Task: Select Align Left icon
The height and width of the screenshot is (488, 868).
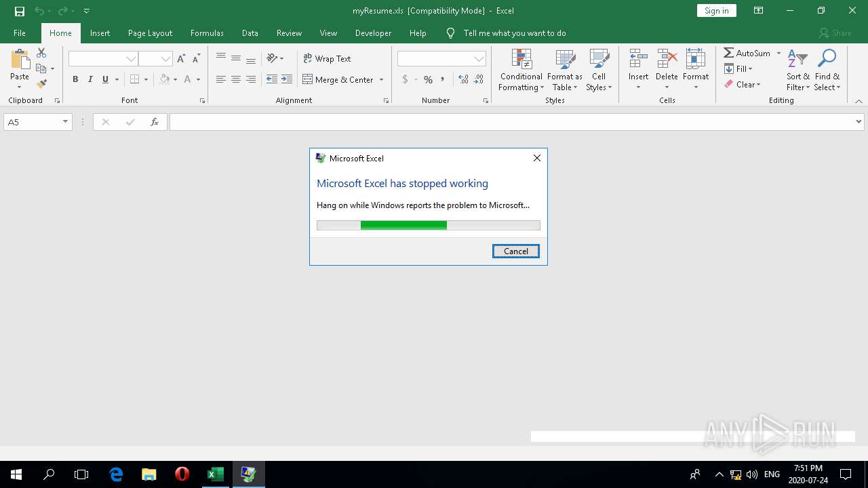Action: [221, 79]
